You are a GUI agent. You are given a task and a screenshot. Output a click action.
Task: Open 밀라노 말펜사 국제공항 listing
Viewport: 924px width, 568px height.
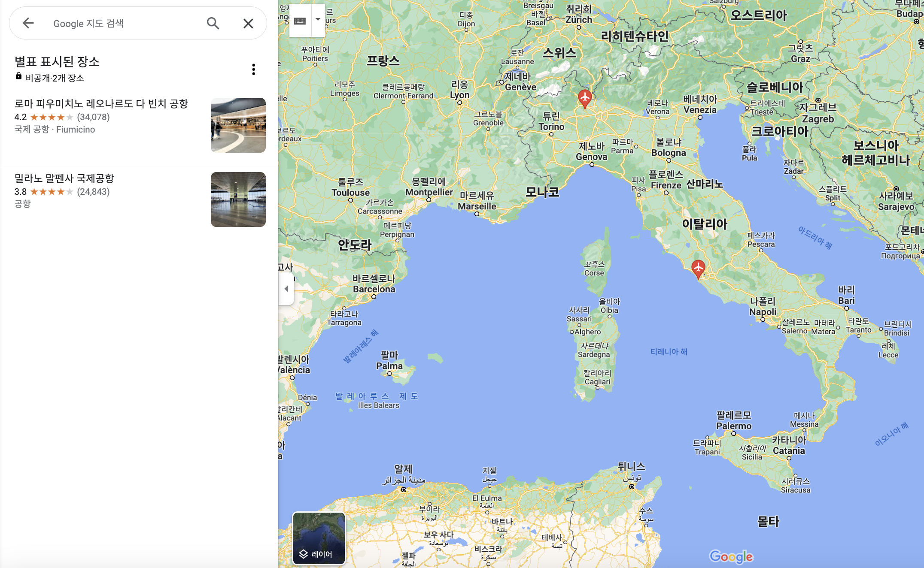click(x=64, y=178)
